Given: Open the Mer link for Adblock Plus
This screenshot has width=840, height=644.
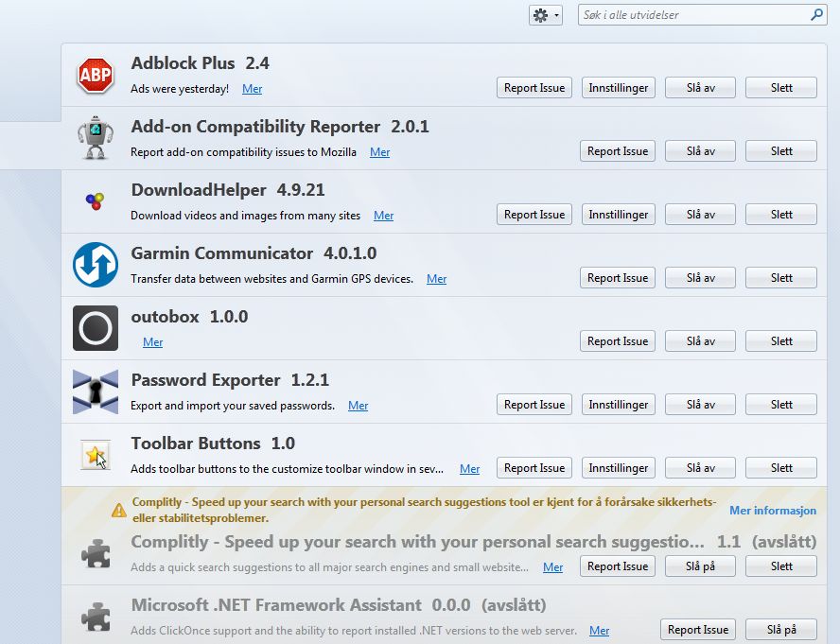Looking at the screenshot, I should 252,89.
